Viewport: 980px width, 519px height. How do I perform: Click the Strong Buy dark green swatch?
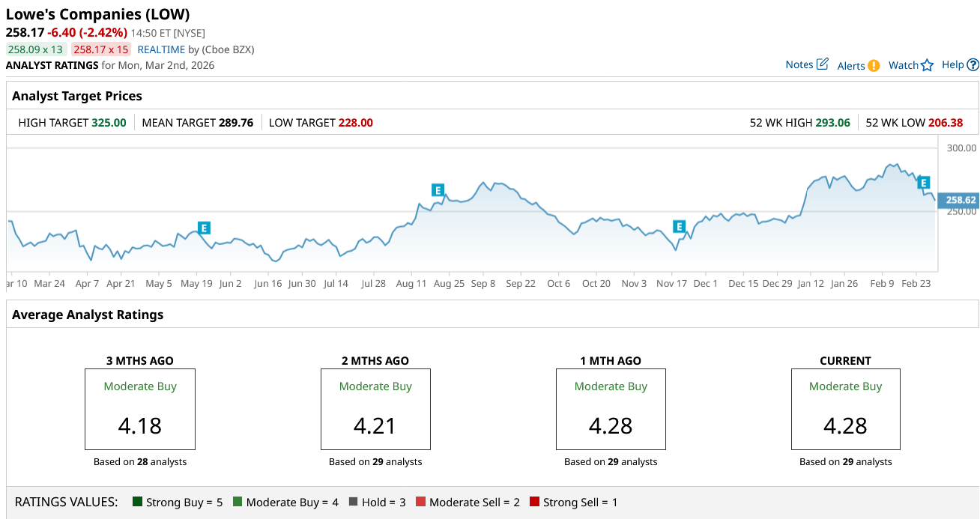point(137,502)
